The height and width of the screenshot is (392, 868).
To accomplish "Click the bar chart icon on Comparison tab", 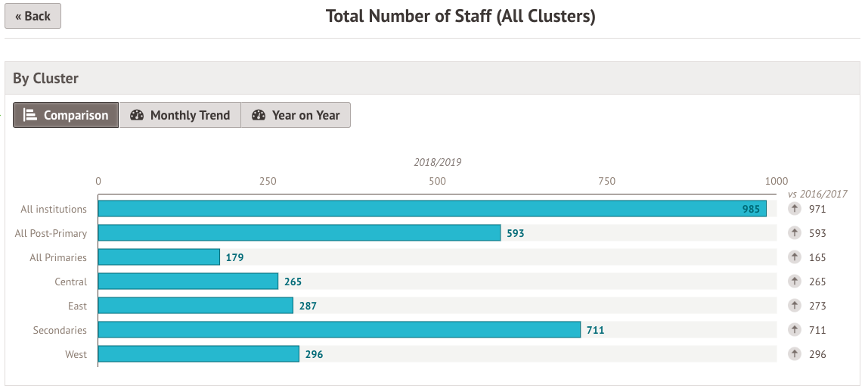I will coord(30,115).
